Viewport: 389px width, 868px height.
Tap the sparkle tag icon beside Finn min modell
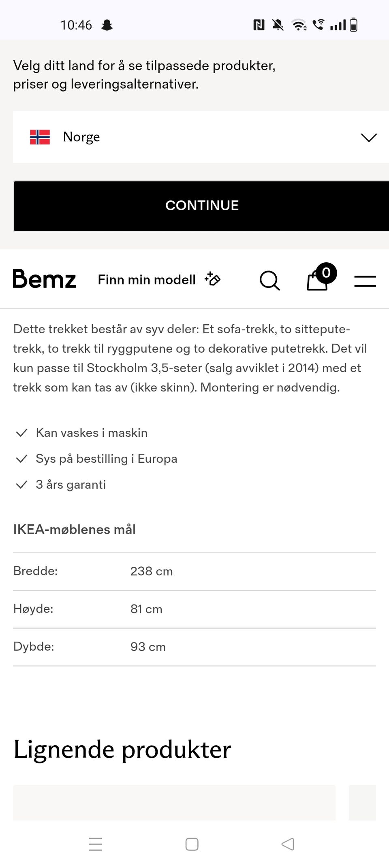click(x=212, y=279)
